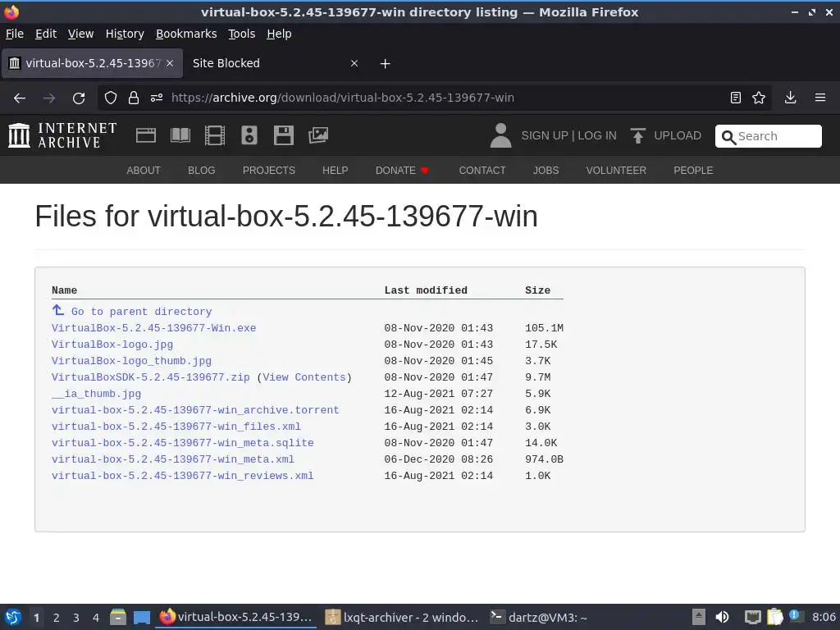Click the Internet Archive logo
This screenshot has width=840, height=630.
tap(62, 135)
